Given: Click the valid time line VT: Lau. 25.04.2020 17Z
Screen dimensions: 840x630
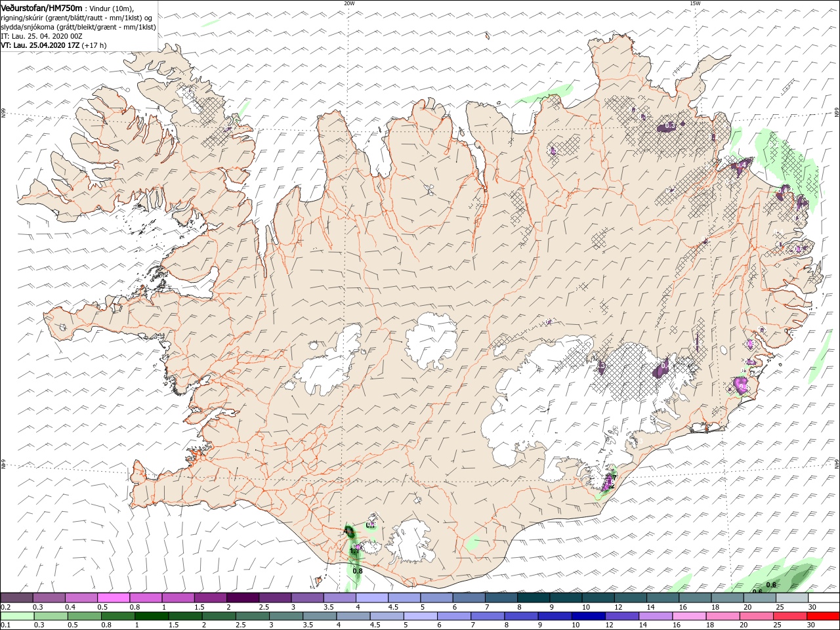Looking at the screenshot, I should (40, 45).
